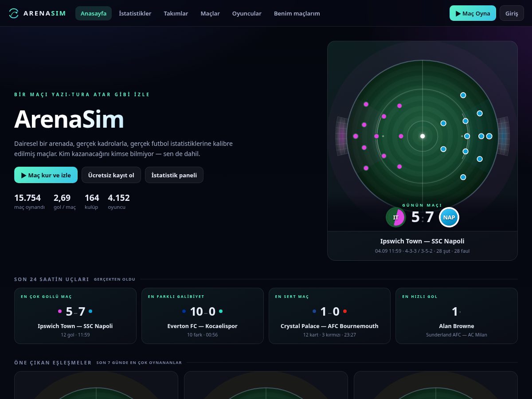Open the En hızlı gol card Alan Browne
The width and height of the screenshot is (532, 399).
[457, 316]
